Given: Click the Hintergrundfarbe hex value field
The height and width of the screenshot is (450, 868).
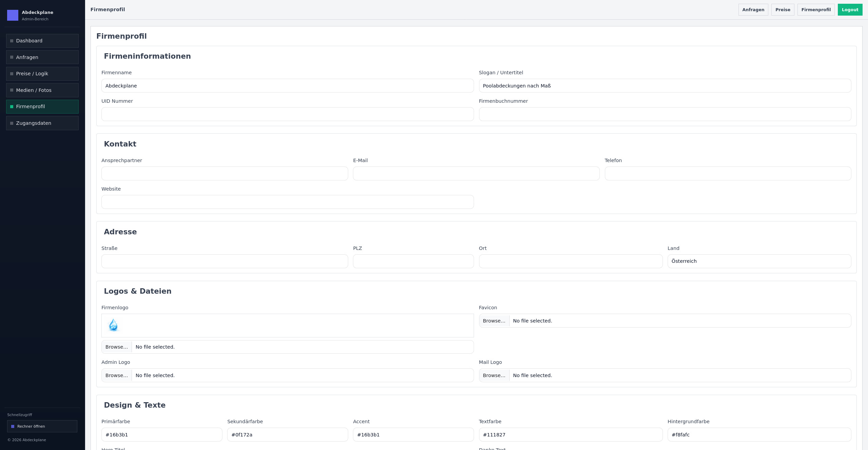Looking at the screenshot, I should click(759, 435).
